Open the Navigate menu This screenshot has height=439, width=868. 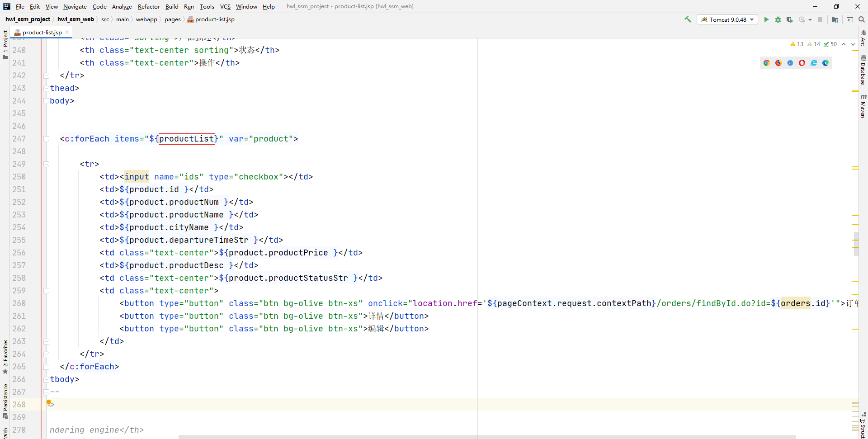pos(75,6)
